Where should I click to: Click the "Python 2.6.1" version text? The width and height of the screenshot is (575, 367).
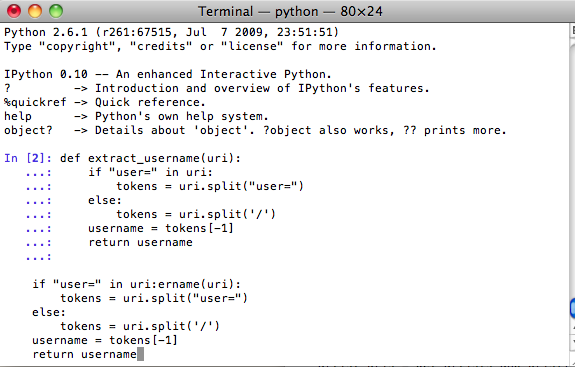46,32
